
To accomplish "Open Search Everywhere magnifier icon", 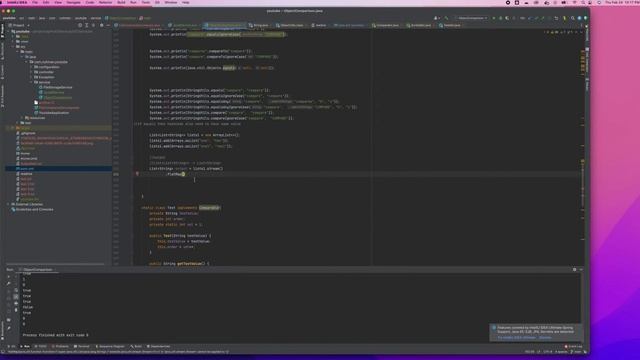I will 573,18.
